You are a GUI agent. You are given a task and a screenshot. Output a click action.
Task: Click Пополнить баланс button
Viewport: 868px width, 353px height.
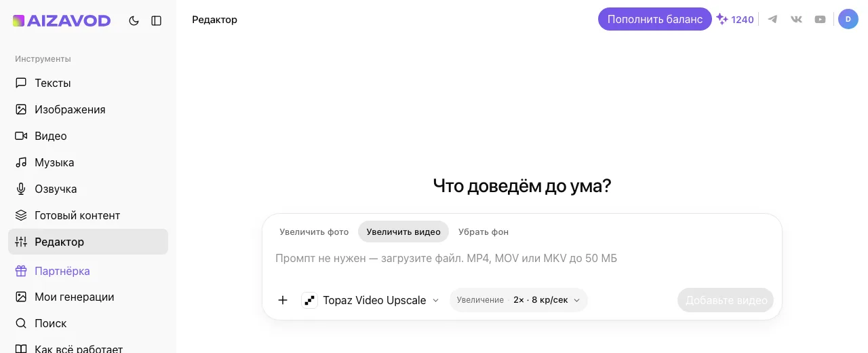pos(655,19)
